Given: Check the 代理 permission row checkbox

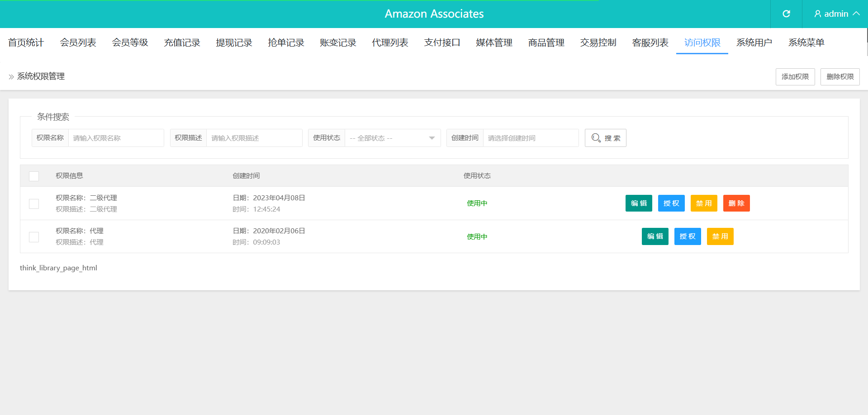Looking at the screenshot, I should 34,237.
